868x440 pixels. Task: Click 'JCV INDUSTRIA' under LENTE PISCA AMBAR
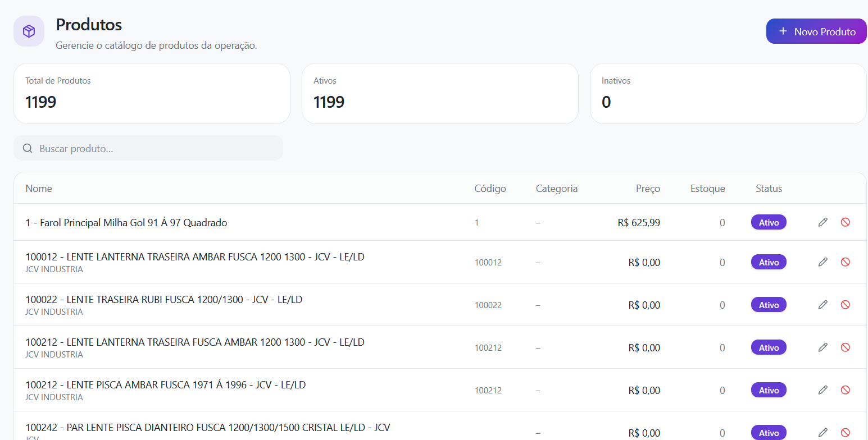(x=54, y=397)
